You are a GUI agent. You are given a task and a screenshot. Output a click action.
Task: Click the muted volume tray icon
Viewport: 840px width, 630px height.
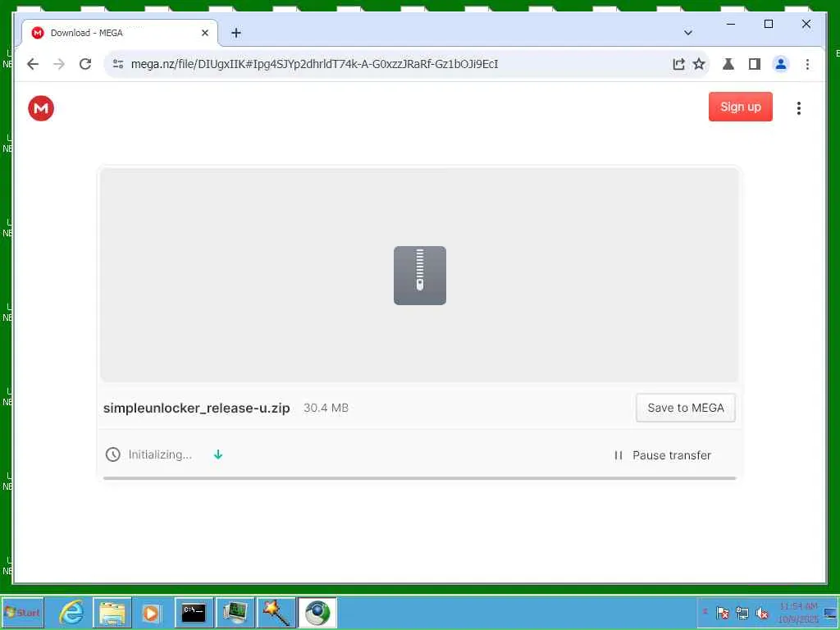point(761,612)
